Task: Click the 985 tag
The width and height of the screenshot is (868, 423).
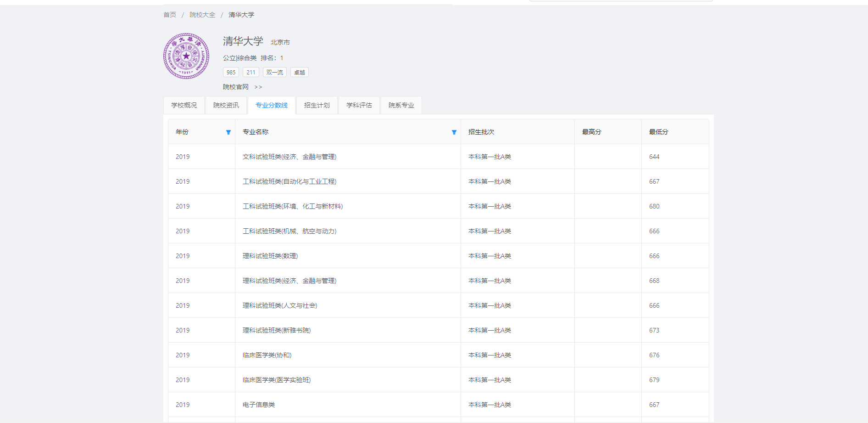Action: pyautogui.click(x=231, y=72)
